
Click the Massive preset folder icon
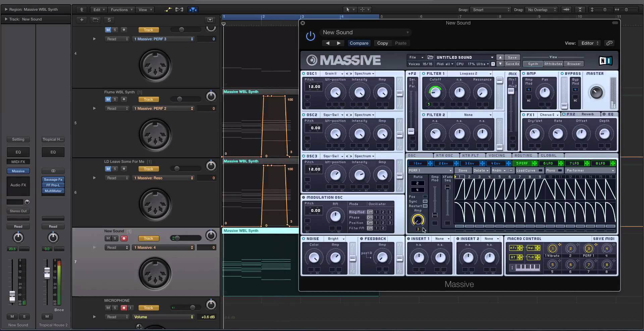(430, 57)
